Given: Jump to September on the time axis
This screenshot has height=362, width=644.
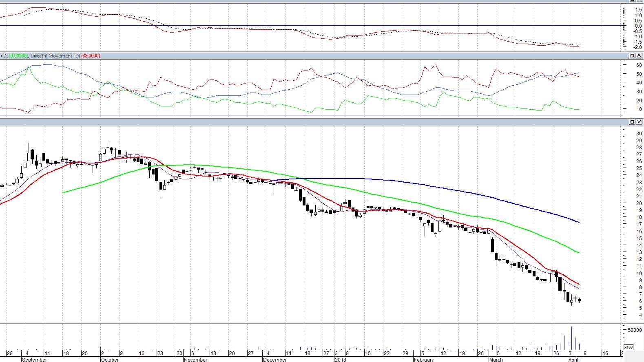Looking at the screenshot, I should coord(34,360).
